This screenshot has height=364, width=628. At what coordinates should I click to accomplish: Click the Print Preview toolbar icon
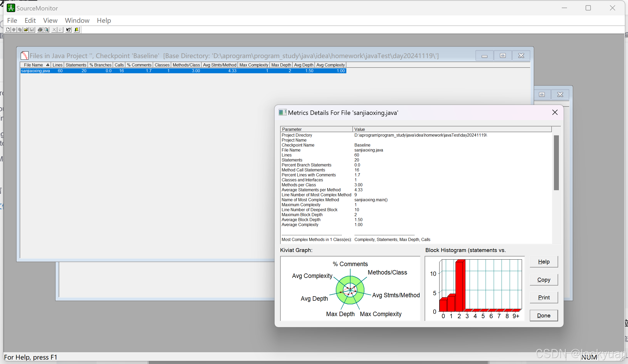coord(46,30)
